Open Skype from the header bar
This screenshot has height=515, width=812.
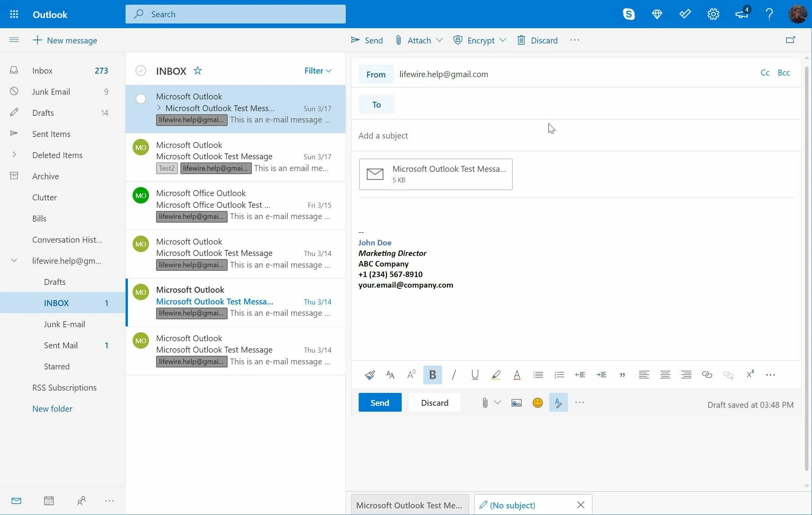pos(629,14)
